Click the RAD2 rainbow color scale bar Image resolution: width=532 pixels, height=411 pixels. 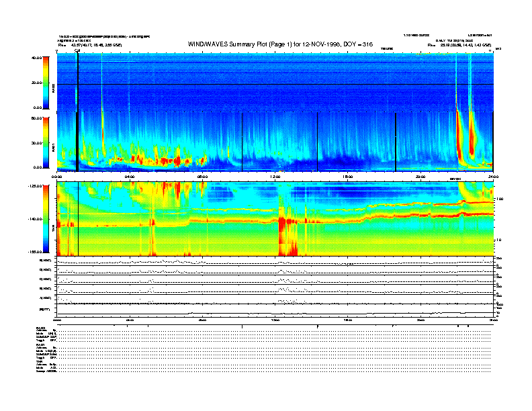coord(46,83)
